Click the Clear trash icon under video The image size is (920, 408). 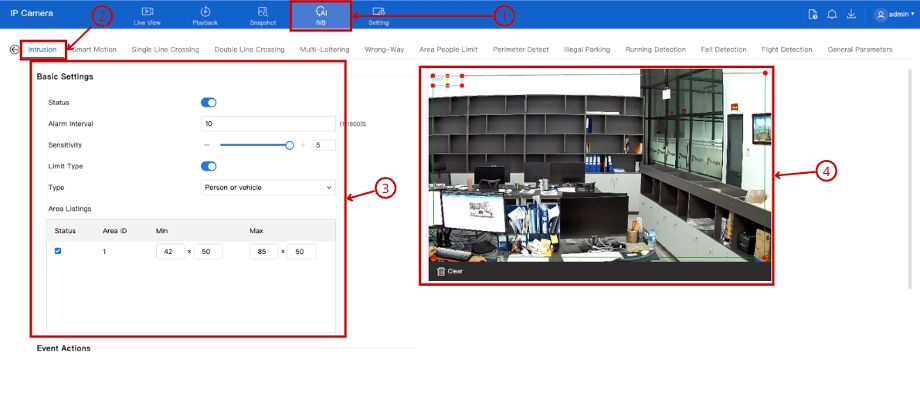tap(441, 271)
